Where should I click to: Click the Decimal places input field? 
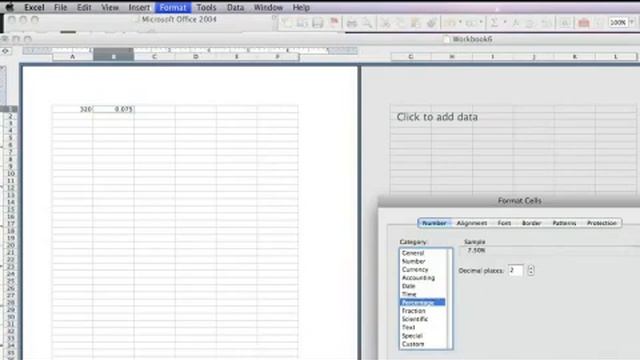pyautogui.click(x=516, y=270)
